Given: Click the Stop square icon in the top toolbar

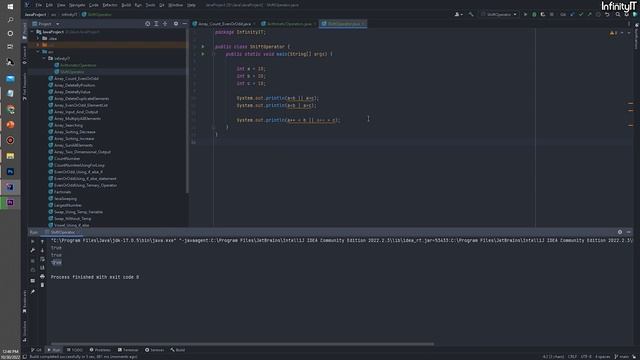Looking at the screenshot, I should pos(552,14).
